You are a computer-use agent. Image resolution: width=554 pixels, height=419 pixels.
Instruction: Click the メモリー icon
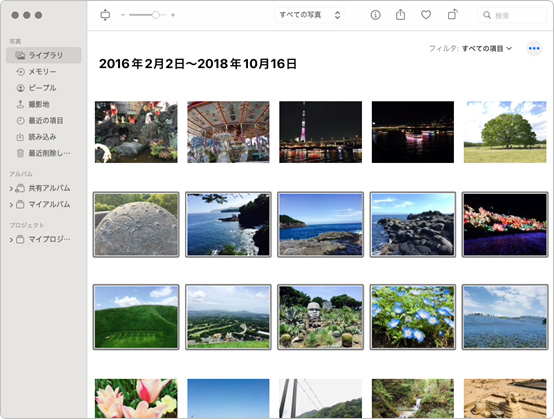coord(20,72)
